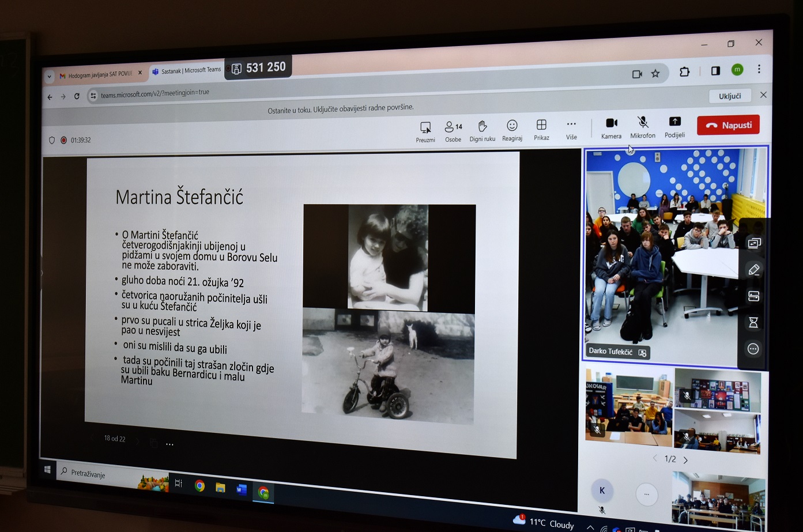This screenshot has width=803, height=532.
Task: Open the Reagiraj reactions icon
Action: pos(512,126)
